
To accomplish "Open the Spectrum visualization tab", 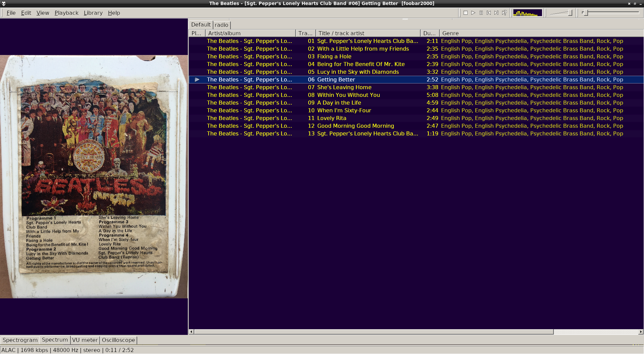I will tap(55, 340).
